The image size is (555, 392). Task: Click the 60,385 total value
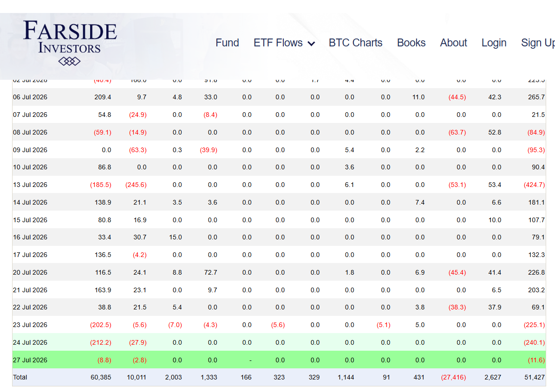pyautogui.click(x=101, y=377)
